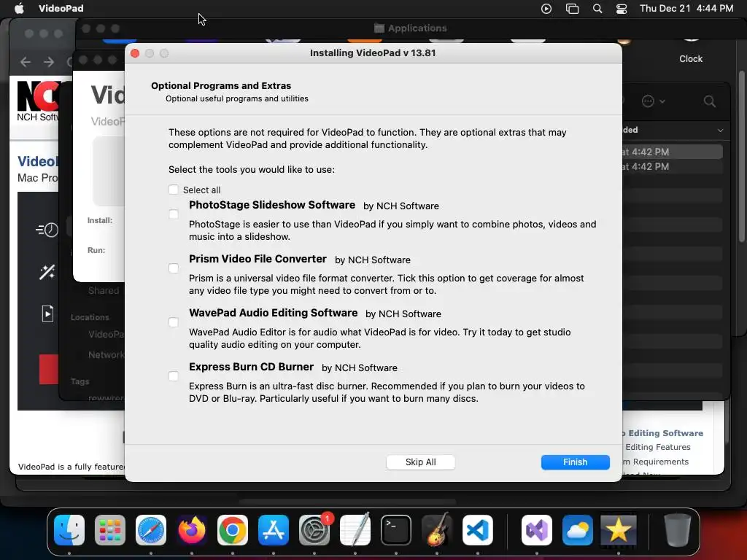This screenshot has height=560, width=747.
Task: Open Finder from the Dock
Action: click(69, 530)
